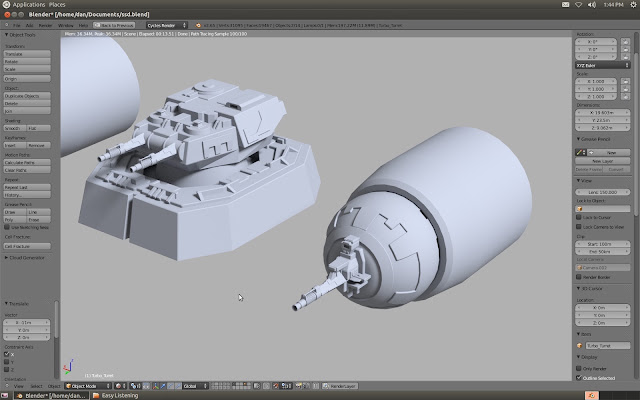Toggle lock on Scale Z
Viewport: 640px width, 400px height.
tap(625, 97)
